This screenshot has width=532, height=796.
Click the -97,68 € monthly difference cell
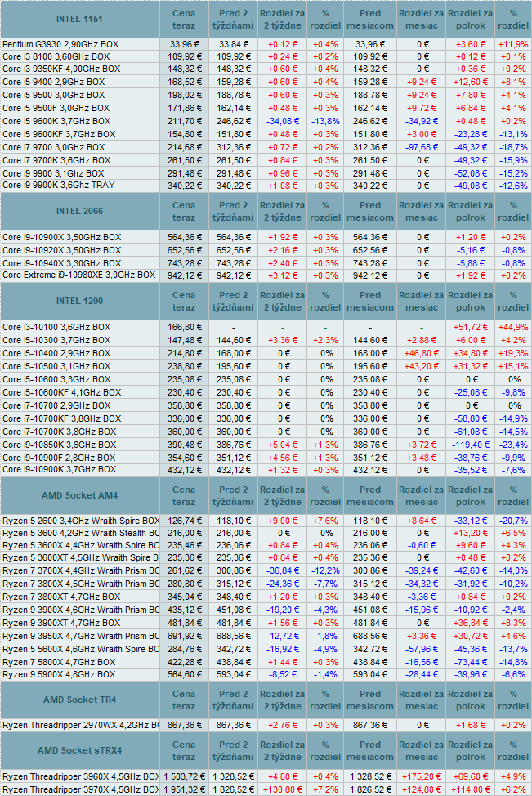pyautogui.click(x=422, y=147)
